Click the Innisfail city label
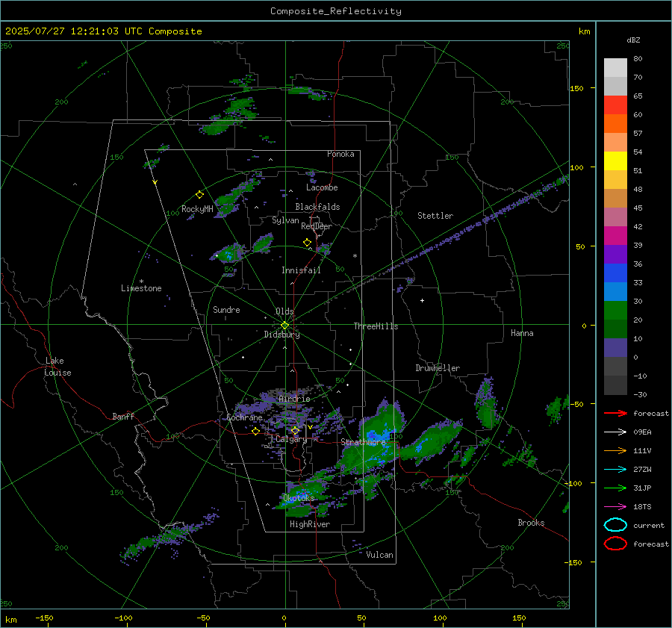672x628 pixels. tap(301, 270)
